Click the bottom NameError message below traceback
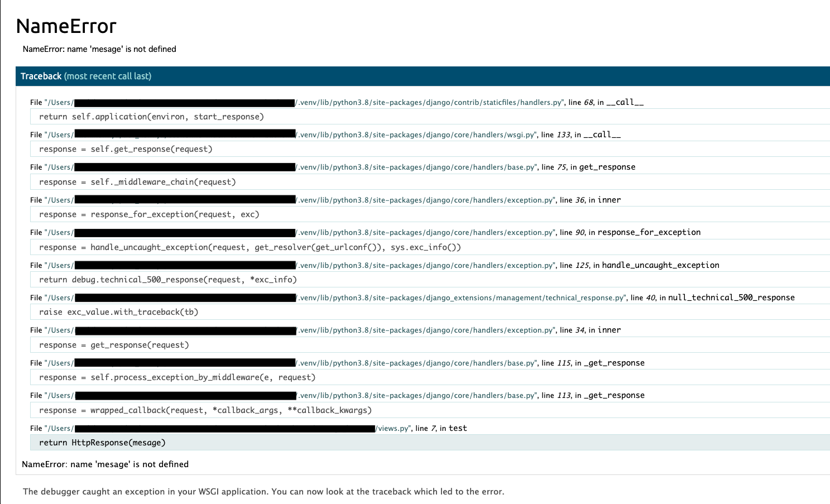 [105, 464]
